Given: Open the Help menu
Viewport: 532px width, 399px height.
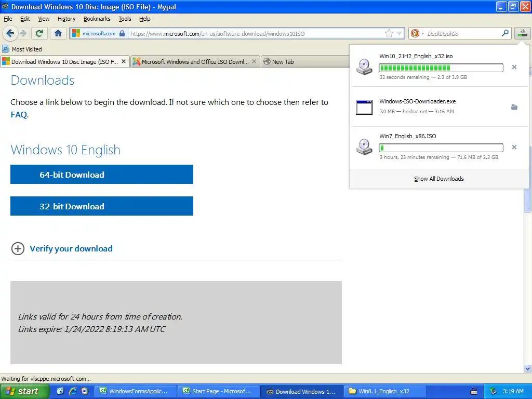Looking at the screenshot, I should [x=144, y=19].
